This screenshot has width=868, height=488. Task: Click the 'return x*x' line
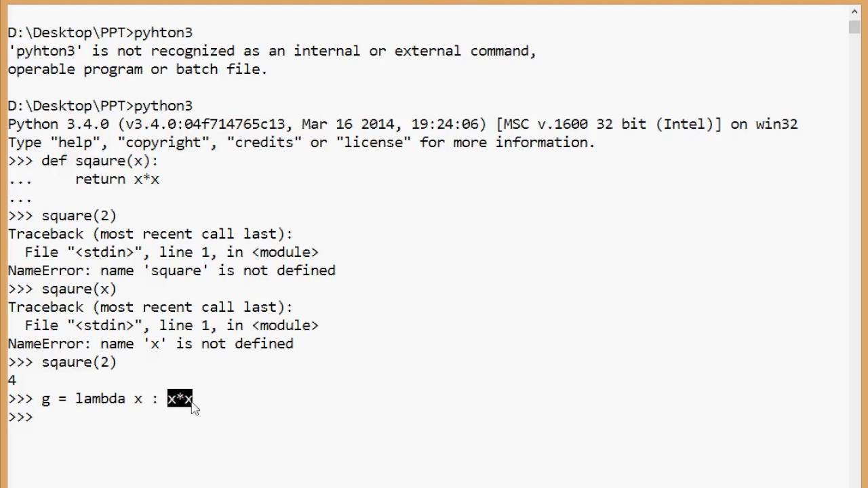117,179
